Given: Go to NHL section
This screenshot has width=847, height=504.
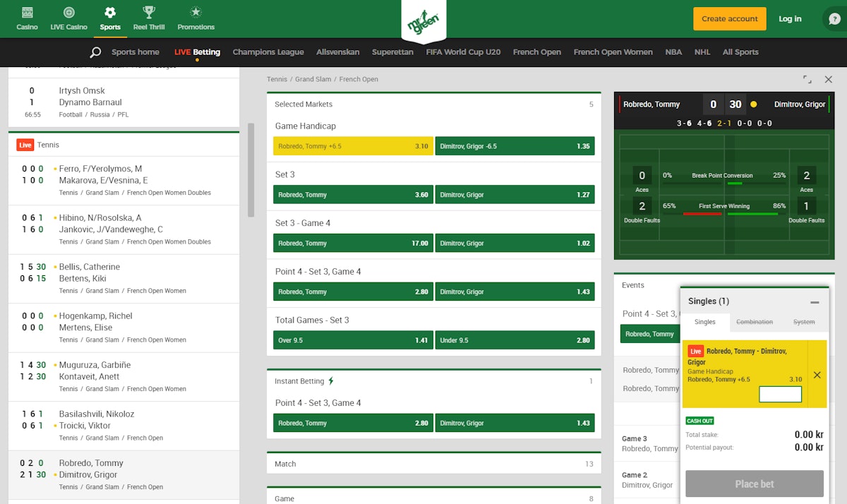Looking at the screenshot, I should [x=702, y=52].
